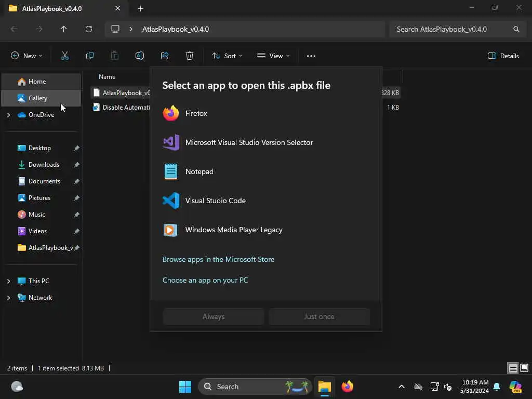Expand the Network tree node
The width and height of the screenshot is (532, 399).
(8, 298)
